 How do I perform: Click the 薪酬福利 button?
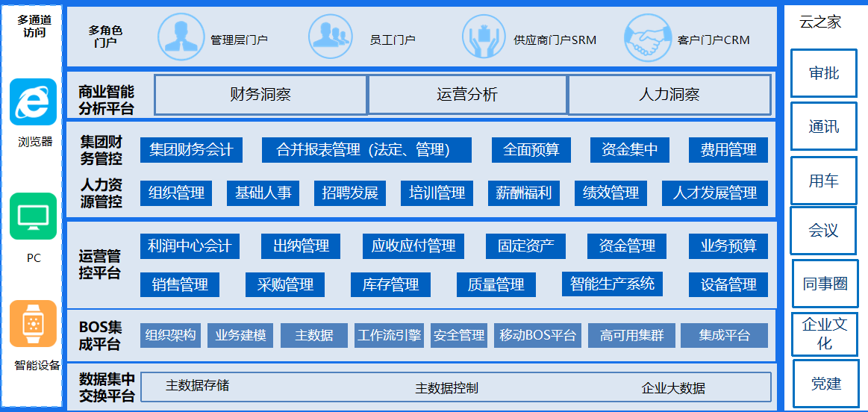point(524,193)
